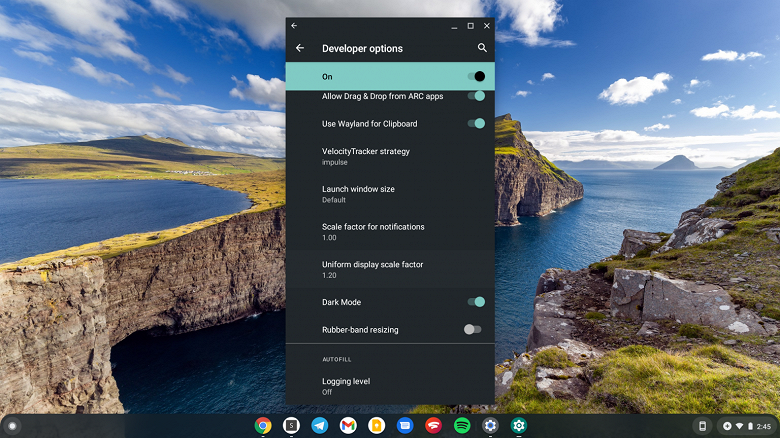Turn off Dark Mode switch
The image size is (780, 438).
point(476,302)
